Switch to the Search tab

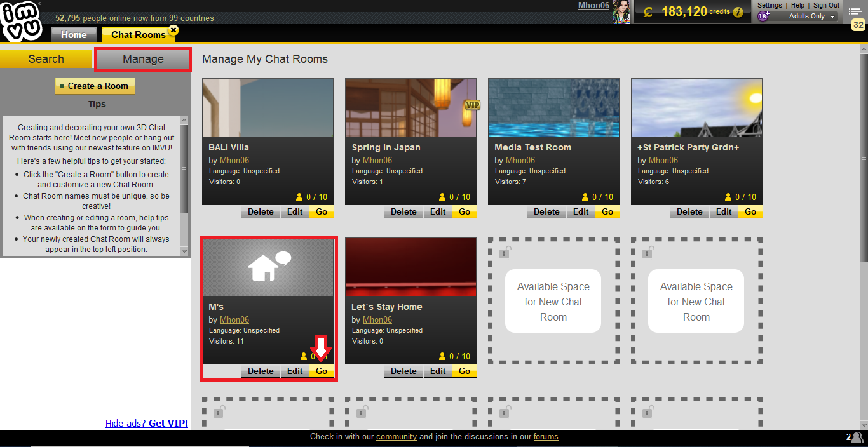(46, 59)
